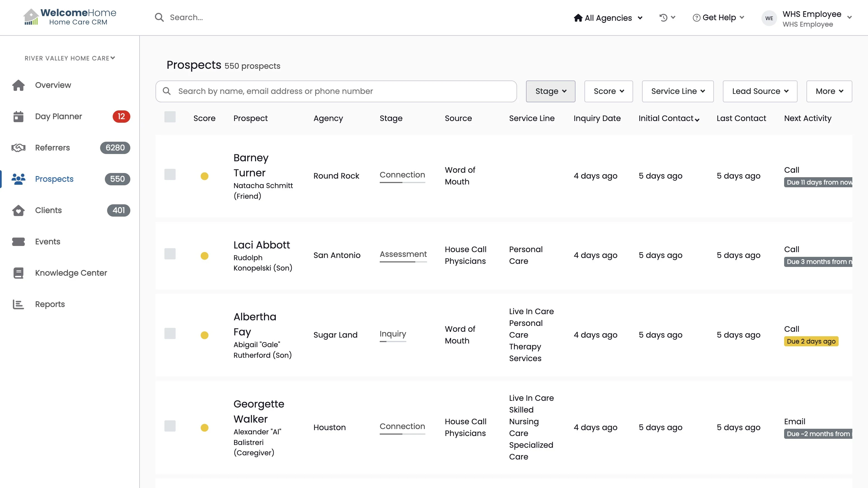Screen dimensions: 868x488
Task: Check the box for Barney Turner
Action: click(170, 174)
